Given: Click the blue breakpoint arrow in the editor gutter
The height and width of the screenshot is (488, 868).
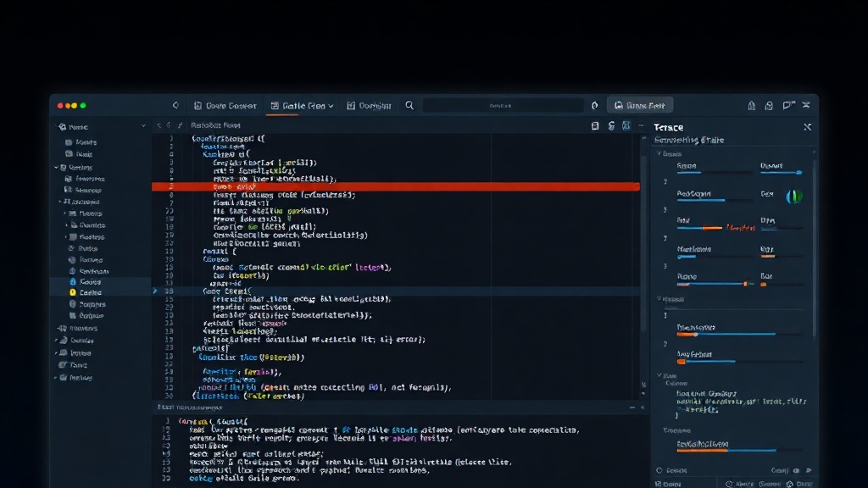Looking at the screenshot, I should tap(155, 291).
